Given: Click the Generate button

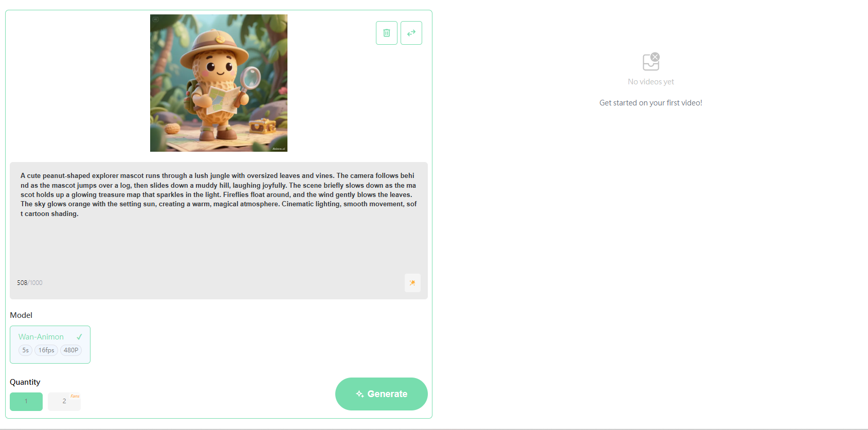Looking at the screenshot, I should [x=382, y=394].
